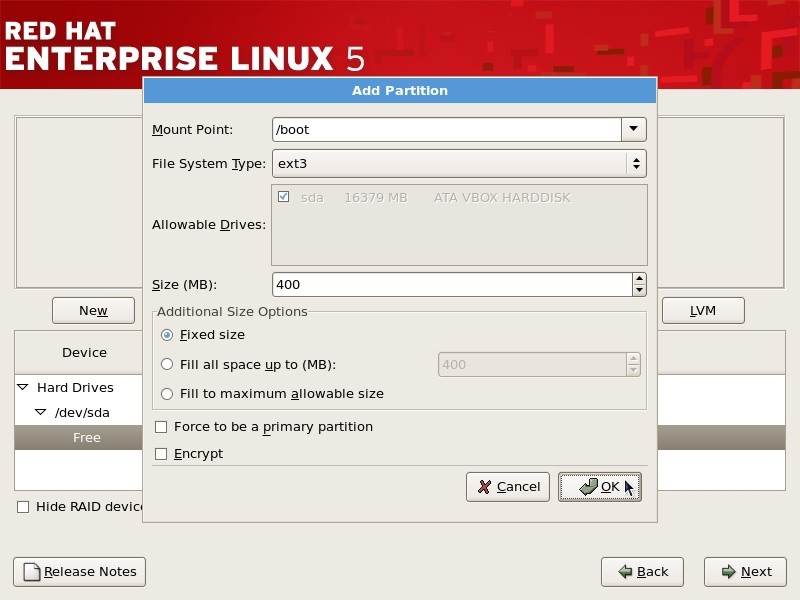Open the Mount Point dropdown arrow
The height and width of the screenshot is (600, 800).
pyautogui.click(x=634, y=129)
